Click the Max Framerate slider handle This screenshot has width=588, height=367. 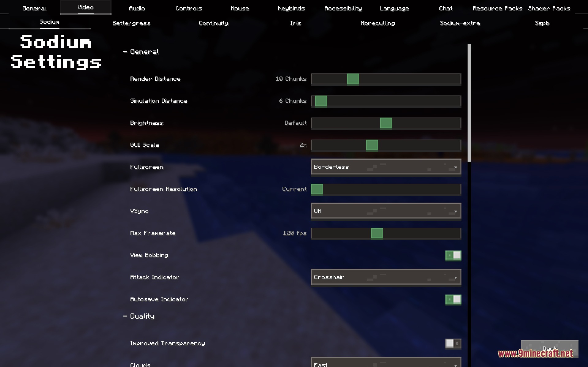click(377, 233)
